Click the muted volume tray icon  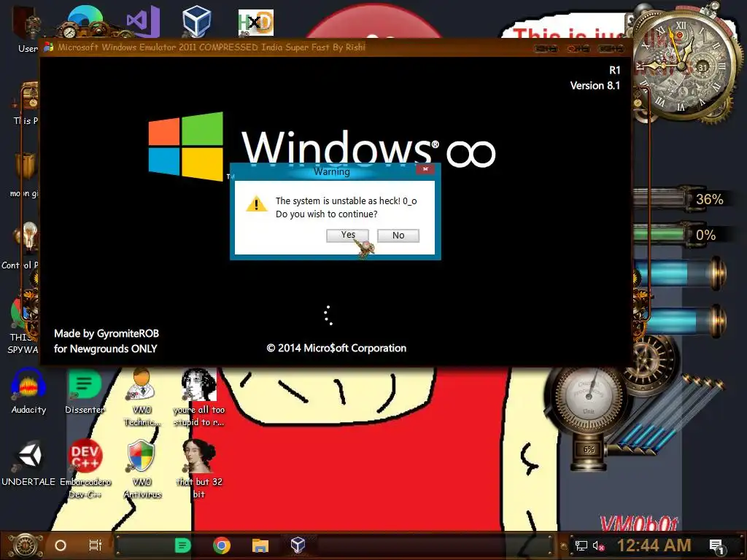coord(598,545)
